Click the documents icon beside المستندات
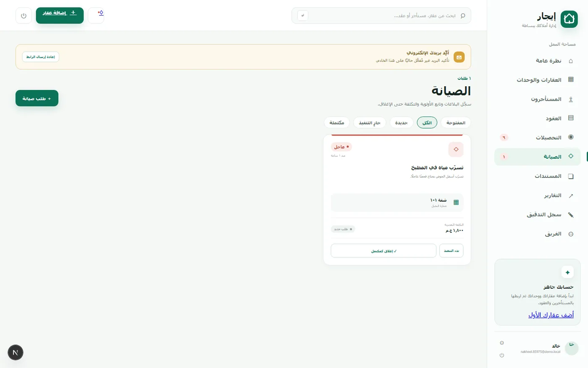The image size is (588, 368). (571, 176)
